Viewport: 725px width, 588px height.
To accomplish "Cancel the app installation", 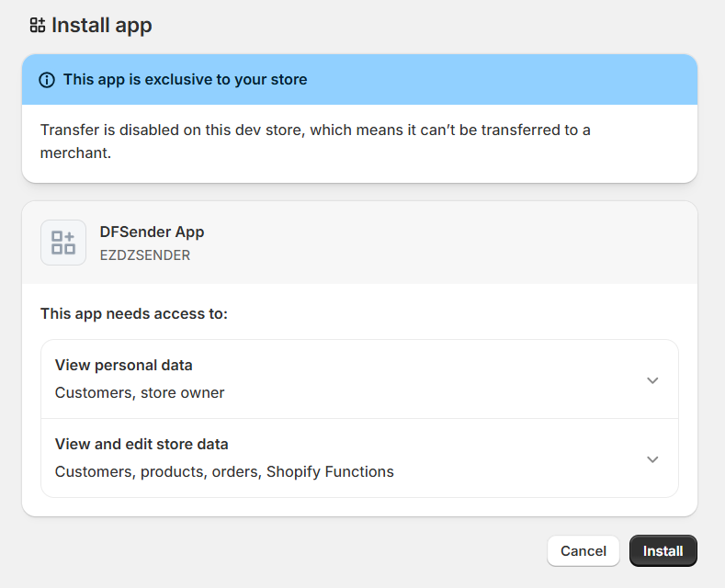I will [583, 551].
